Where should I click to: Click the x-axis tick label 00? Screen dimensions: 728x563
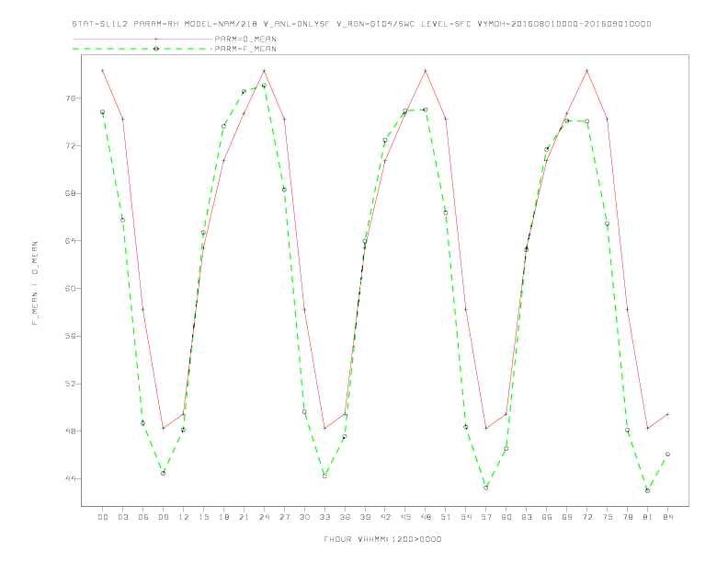pos(103,517)
